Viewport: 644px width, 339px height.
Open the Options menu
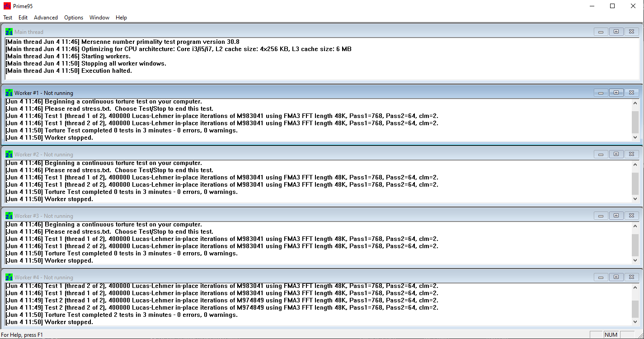point(74,18)
